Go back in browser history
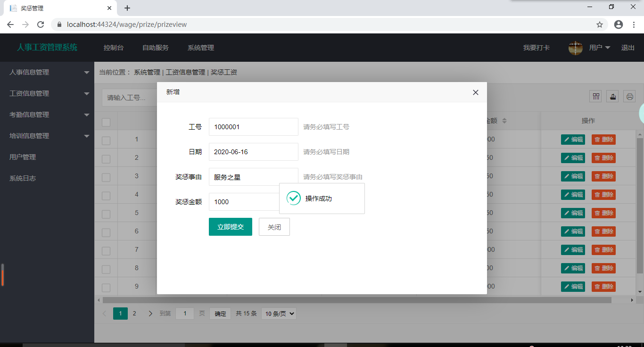 pyautogui.click(x=10, y=25)
